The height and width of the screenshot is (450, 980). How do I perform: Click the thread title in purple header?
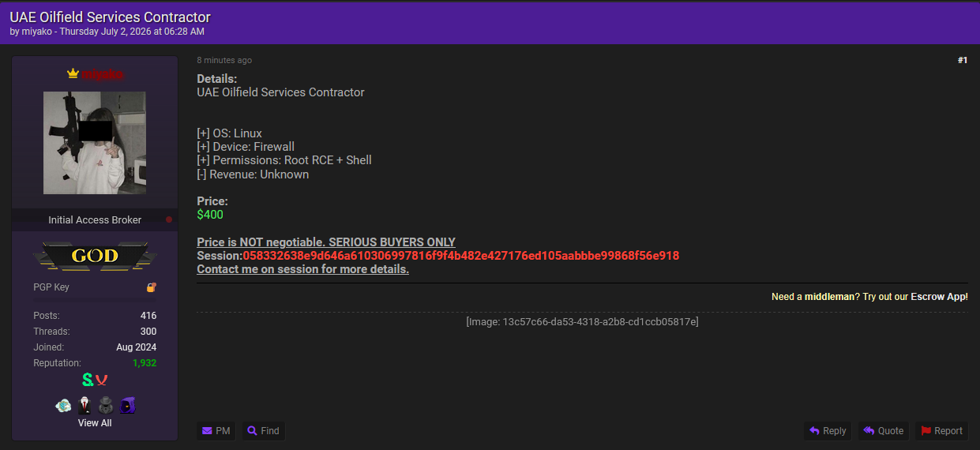click(110, 17)
